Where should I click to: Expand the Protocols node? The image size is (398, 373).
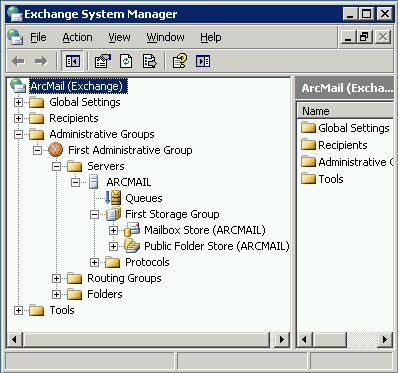coord(95,262)
